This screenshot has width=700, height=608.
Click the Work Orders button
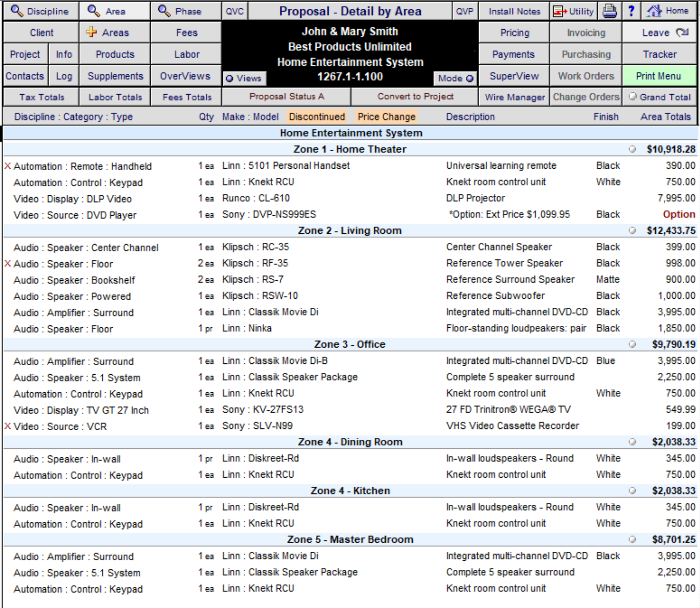[x=586, y=76]
